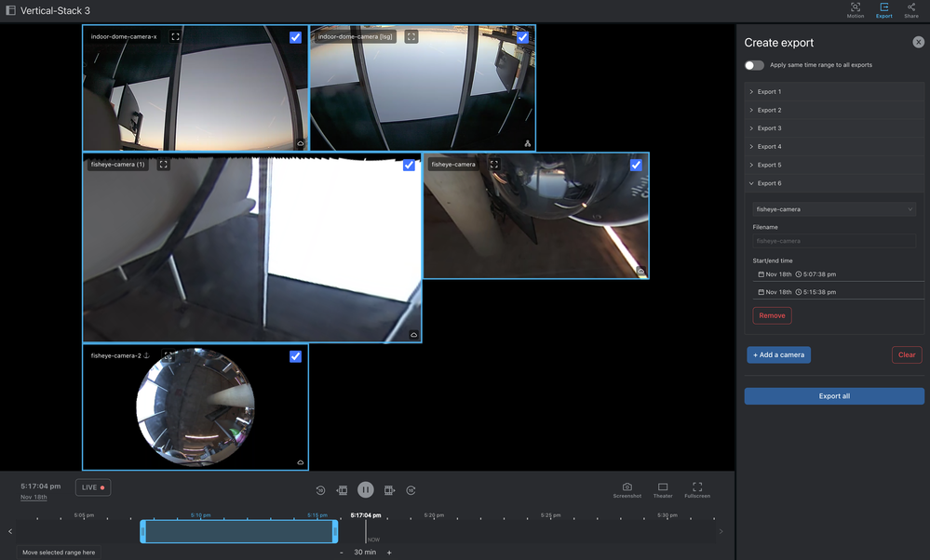Deselect the fisheye-camera (1) tile checkbox
The height and width of the screenshot is (560, 930).
[x=409, y=166]
